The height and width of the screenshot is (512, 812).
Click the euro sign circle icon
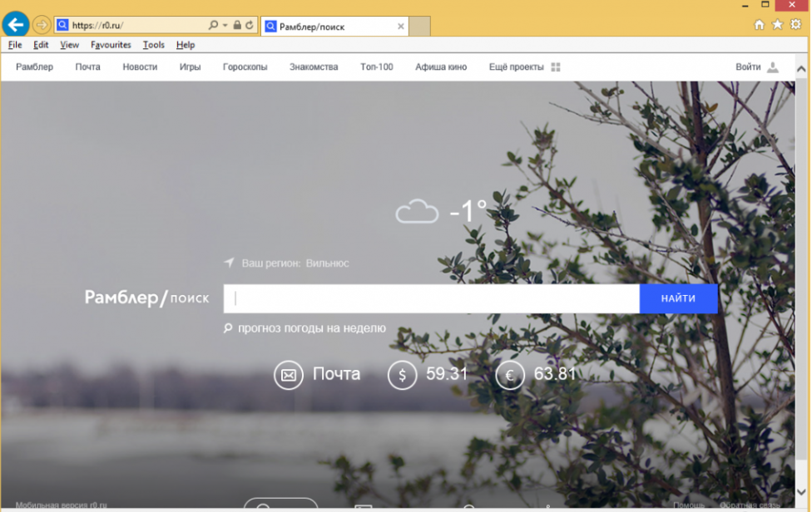(510, 375)
